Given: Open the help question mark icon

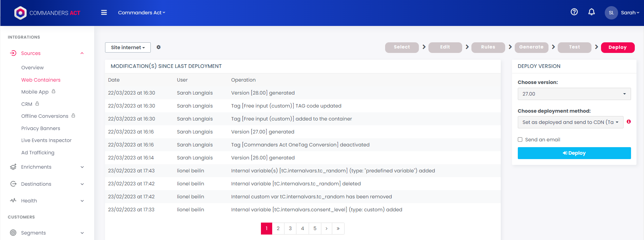Looking at the screenshot, I should click(574, 12).
